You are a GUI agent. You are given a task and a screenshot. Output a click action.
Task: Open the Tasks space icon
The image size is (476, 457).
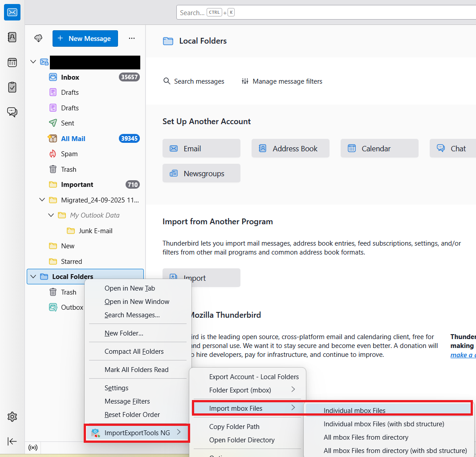(x=12, y=87)
